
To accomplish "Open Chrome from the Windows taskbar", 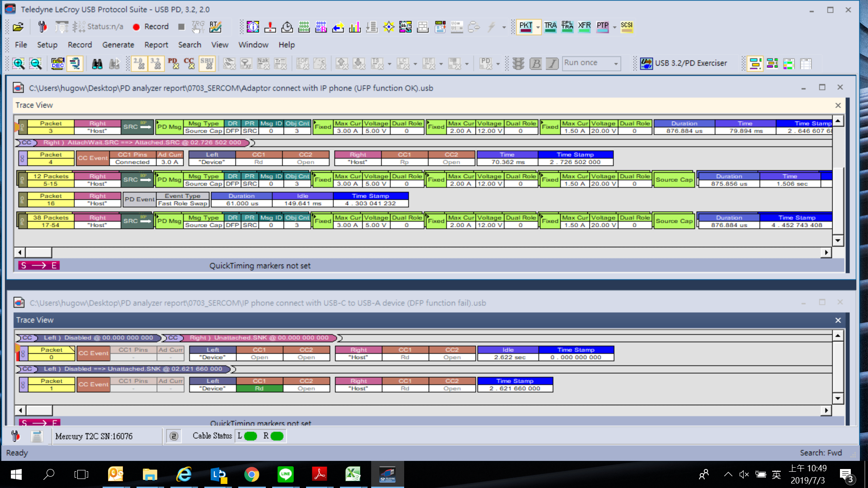I will tap(252, 474).
